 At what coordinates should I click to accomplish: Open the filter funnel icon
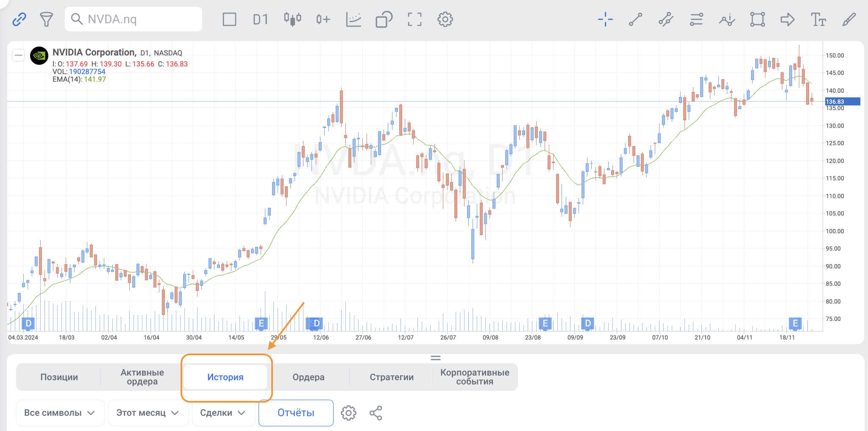46,19
